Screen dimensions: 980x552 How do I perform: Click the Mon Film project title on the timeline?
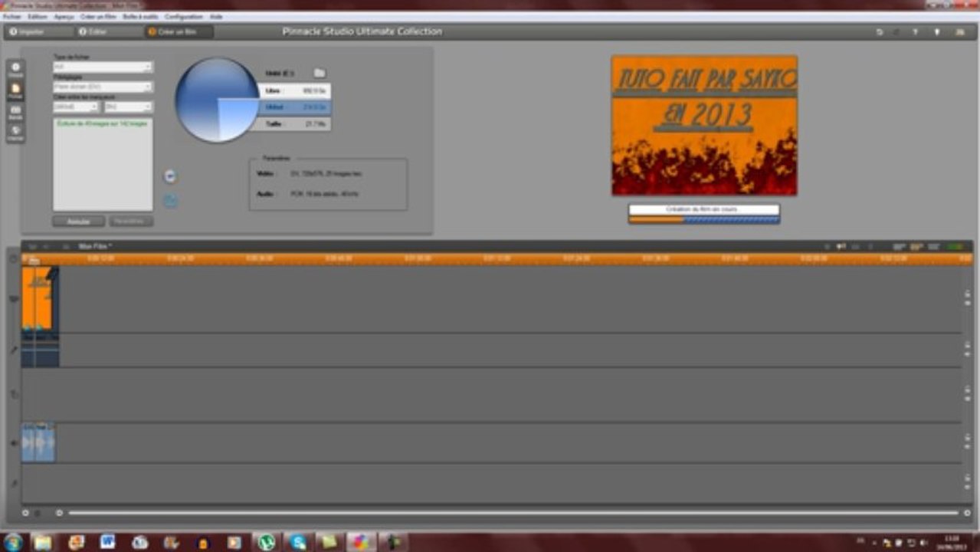click(96, 247)
